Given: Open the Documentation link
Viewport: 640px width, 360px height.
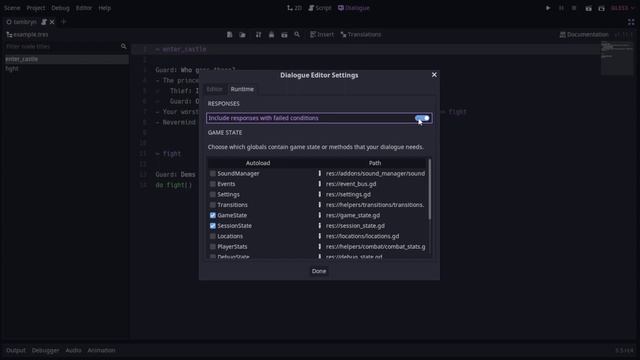Looking at the screenshot, I should [584, 35].
